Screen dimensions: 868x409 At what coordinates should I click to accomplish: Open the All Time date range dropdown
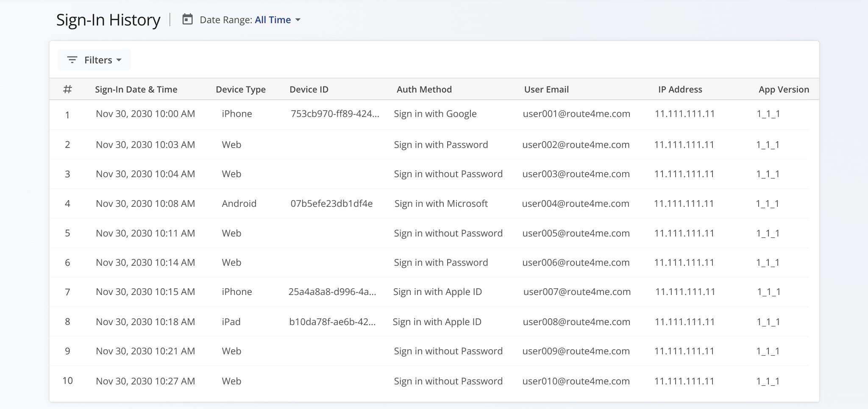click(273, 19)
